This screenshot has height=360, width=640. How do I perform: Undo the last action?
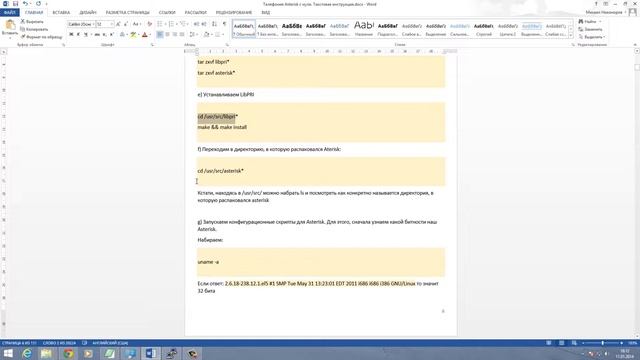tap(25, 4)
